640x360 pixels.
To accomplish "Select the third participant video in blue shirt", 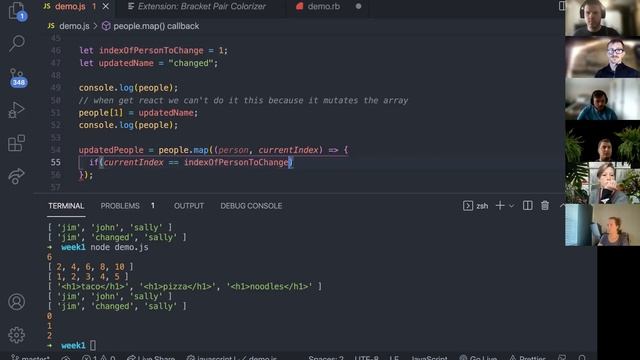I will tap(602, 99).
